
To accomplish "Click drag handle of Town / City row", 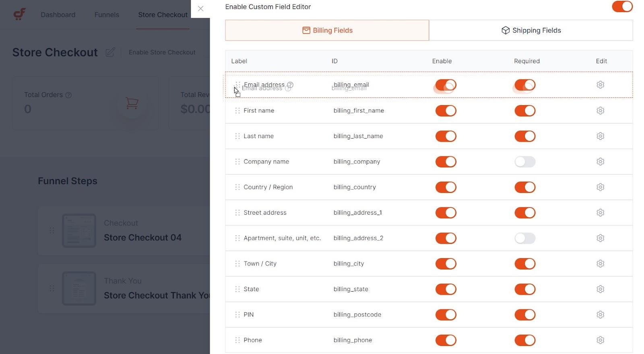I will [237, 263].
